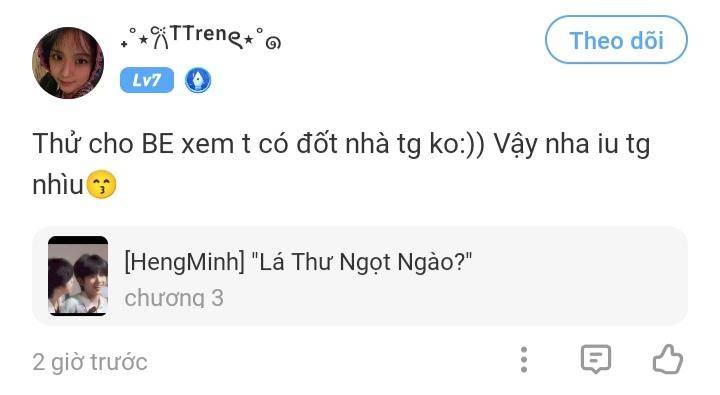This screenshot has height=395, width=720.
Task: Open the TTrene username link
Action: point(201,38)
